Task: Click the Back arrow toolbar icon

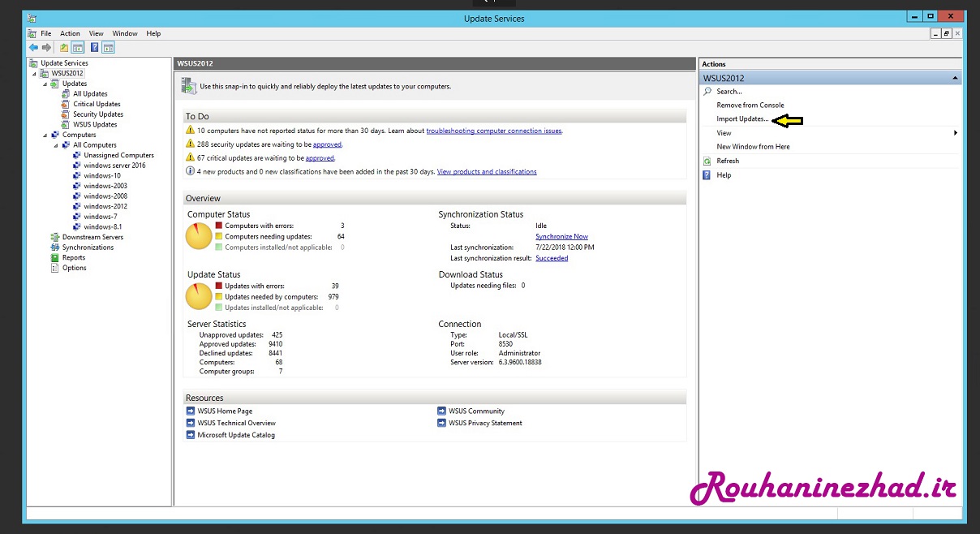Action: tap(33, 48)
